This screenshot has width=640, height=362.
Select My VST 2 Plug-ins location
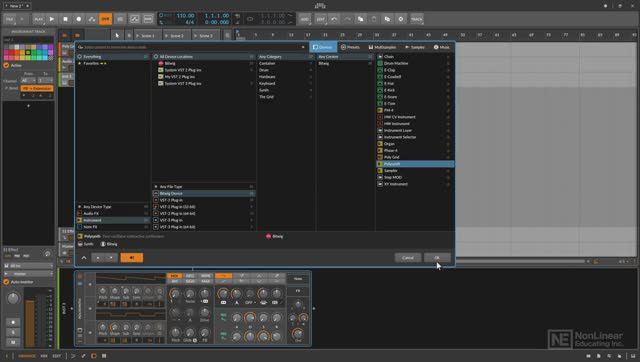(x=204, y=77)
